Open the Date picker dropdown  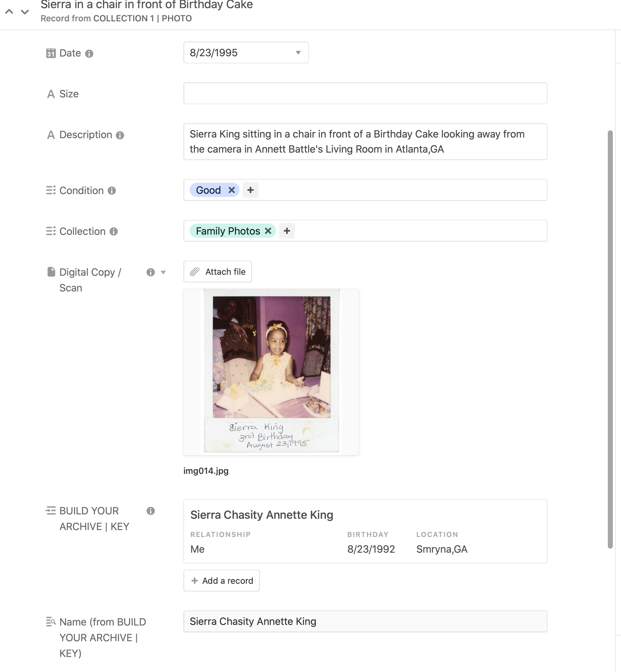coord(298,53)
